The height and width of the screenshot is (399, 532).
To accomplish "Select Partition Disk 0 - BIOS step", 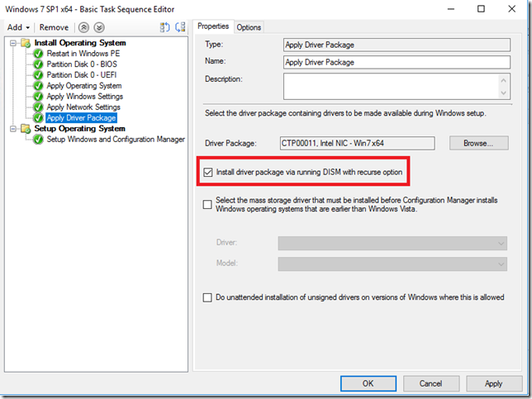I will [x=82, y=64].
